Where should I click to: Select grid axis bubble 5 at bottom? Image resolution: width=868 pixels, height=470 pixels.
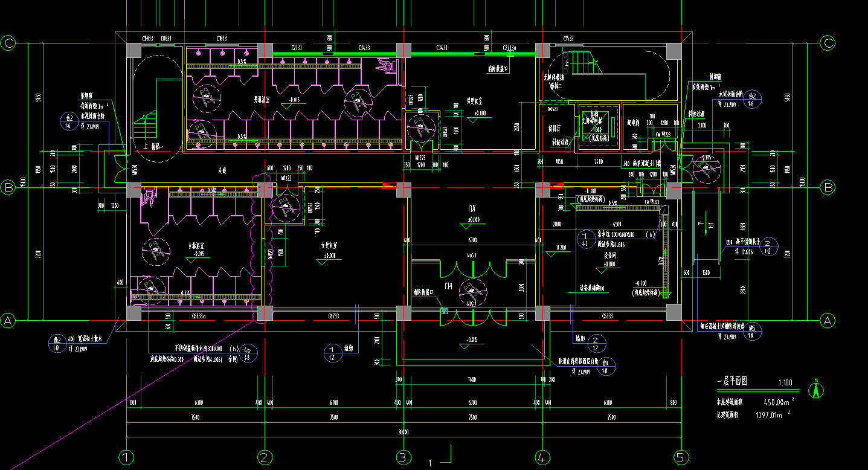[x=681, y=457]
